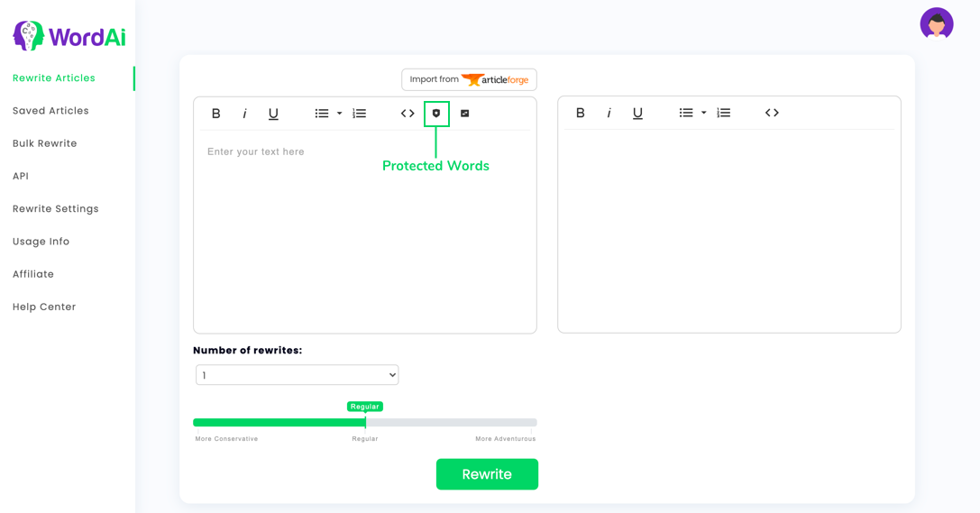Insert numbered list in input editor
This screenshot has height=513, width=980.
pos(360,114)
